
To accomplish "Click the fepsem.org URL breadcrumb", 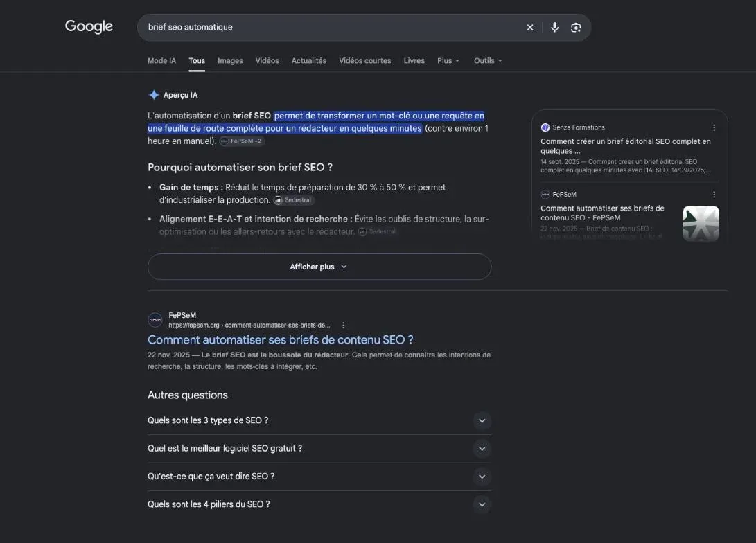I will pos(249,326).
